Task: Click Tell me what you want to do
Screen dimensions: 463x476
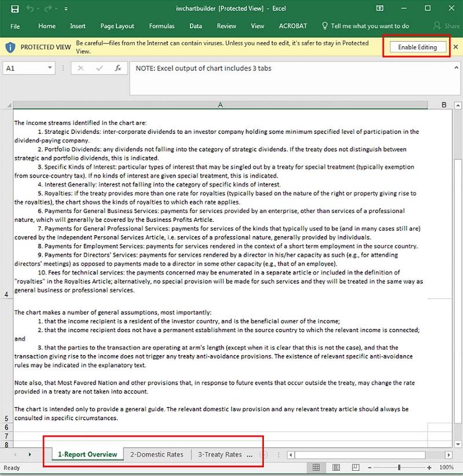Action: [369, 26]
